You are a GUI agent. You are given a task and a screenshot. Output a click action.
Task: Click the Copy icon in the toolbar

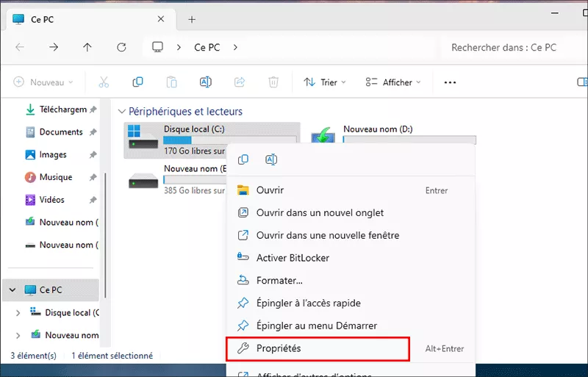[137, 82]
